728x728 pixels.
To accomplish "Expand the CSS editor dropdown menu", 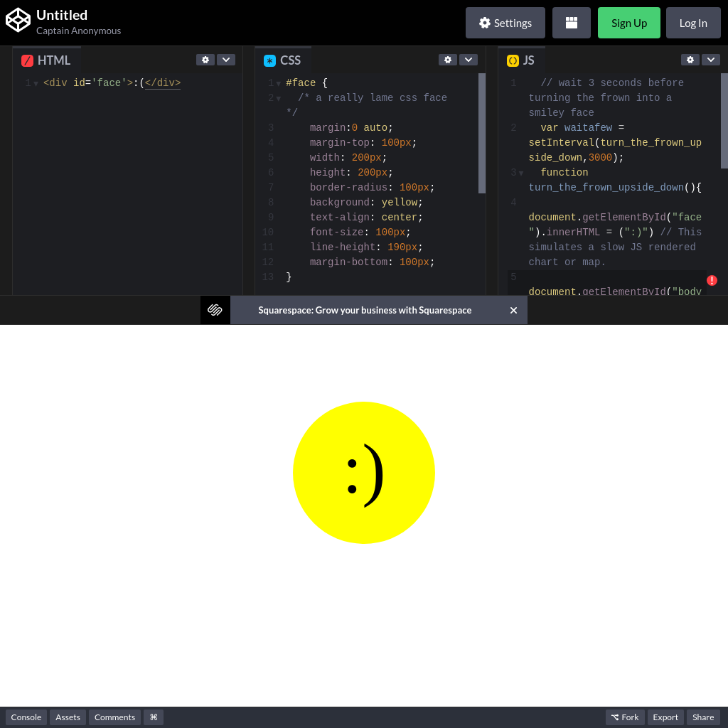I will point(469,60).
